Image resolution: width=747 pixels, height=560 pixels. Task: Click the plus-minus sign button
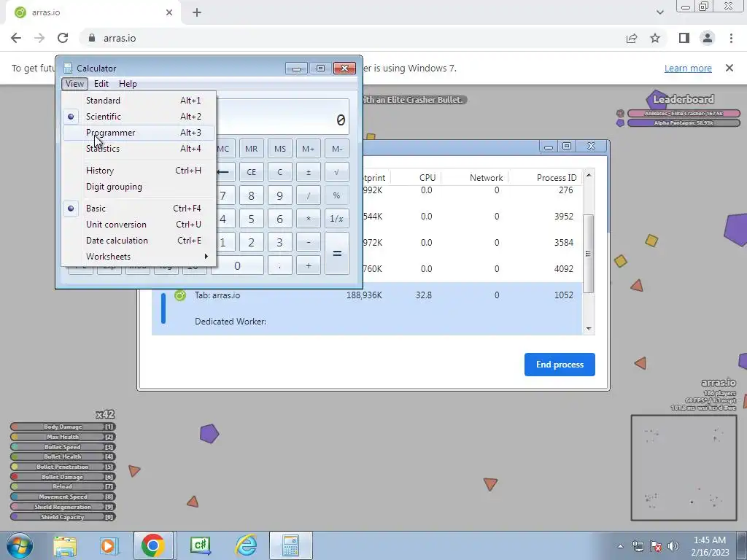pos(309,172)
